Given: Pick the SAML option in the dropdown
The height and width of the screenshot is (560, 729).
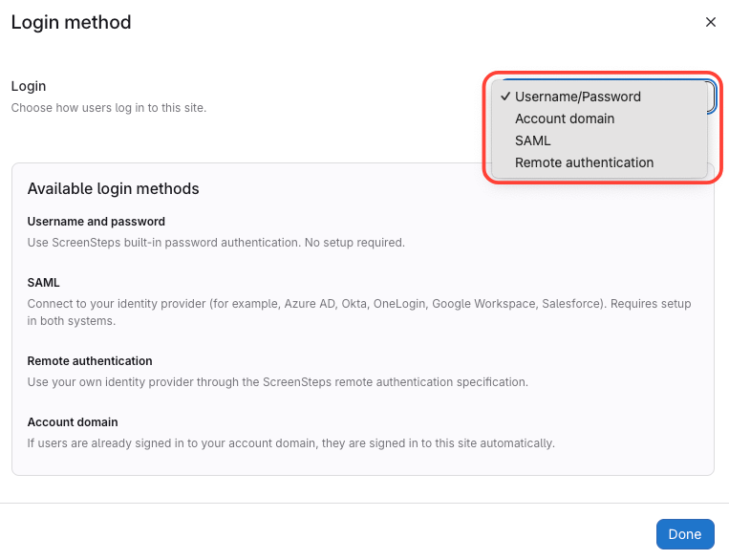Looking at the screenshot, I should coord(532,140).
